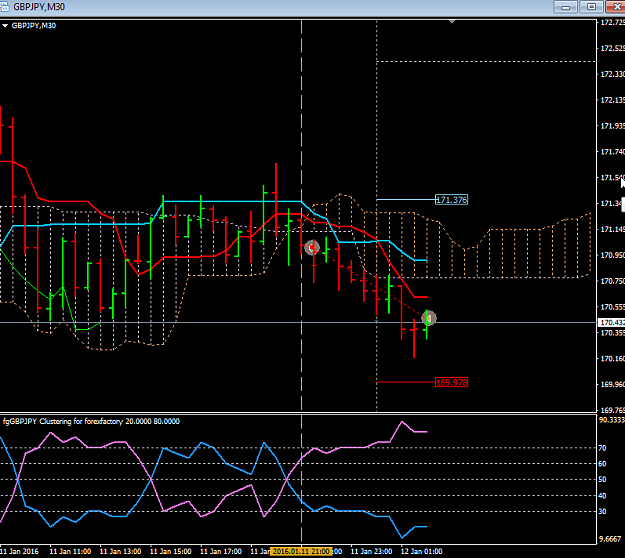Click the GBPJPY,M30 window title text

coord(39,7)
